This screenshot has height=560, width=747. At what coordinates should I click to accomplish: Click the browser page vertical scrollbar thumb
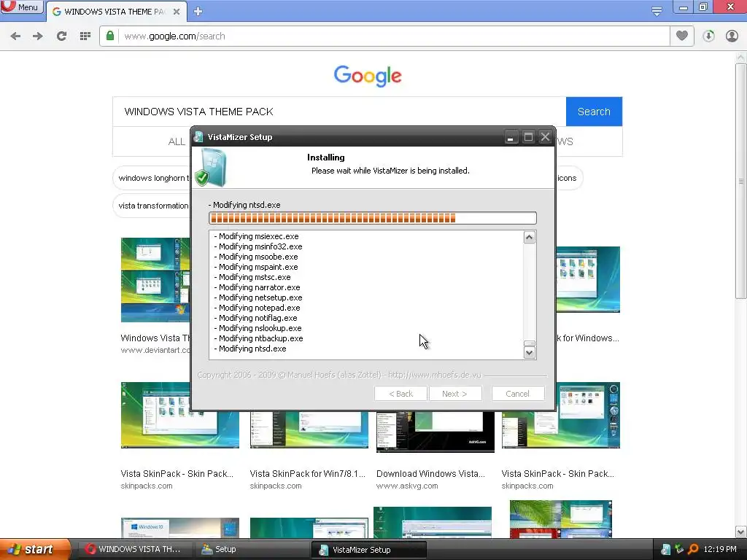coord(740,181)
